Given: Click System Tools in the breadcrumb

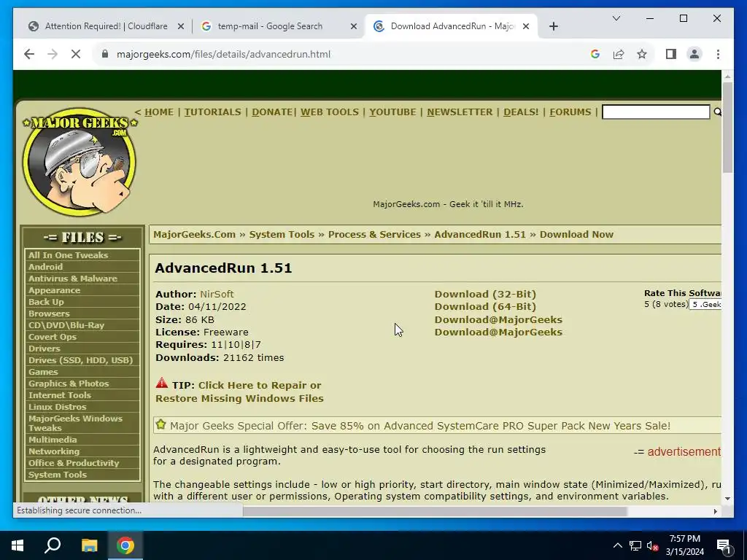Looking at the screenshot, I should (282, 234).
